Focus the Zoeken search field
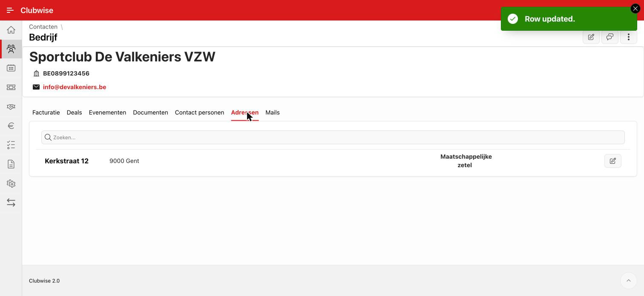This screenshot has height=296, width=644. (x=333, y=137)
